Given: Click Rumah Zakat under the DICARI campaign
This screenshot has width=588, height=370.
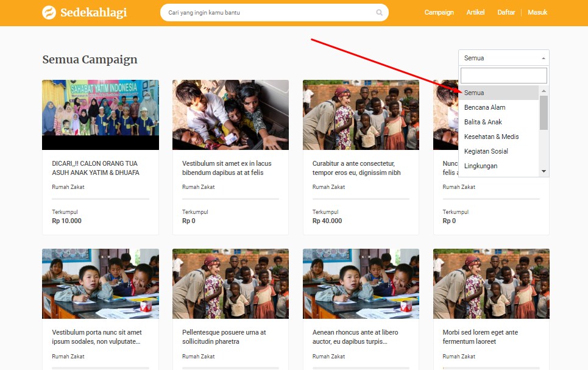Looking at the screenshot, I should tap(68, 187).
